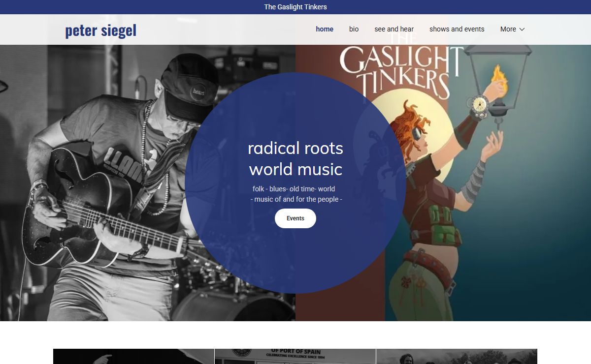The width and height of the screenshot is (591, 364).
Task: Open the see and hear page
Action: 394,29
